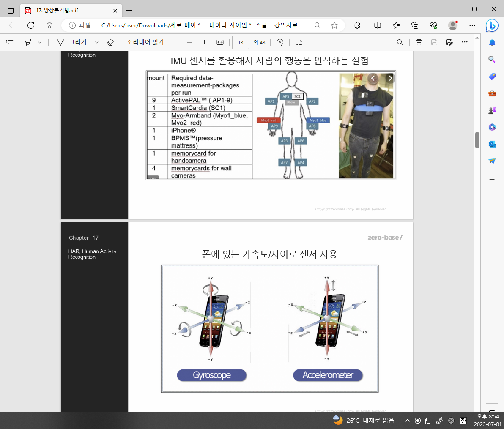Click the scrollbar up arrow

point(477,38)
